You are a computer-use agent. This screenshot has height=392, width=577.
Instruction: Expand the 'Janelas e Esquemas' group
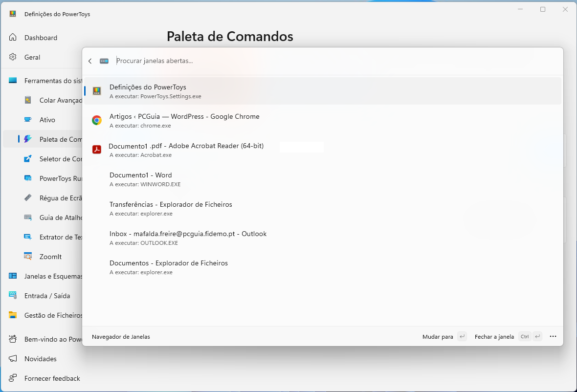coord(43,276)
